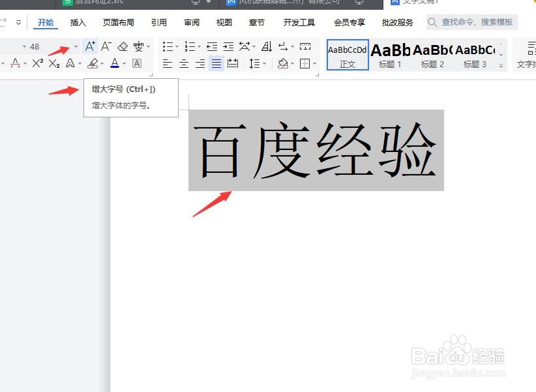536x392 pixels.
Task: Open the 章节 tab
Action: click(257, 23)
